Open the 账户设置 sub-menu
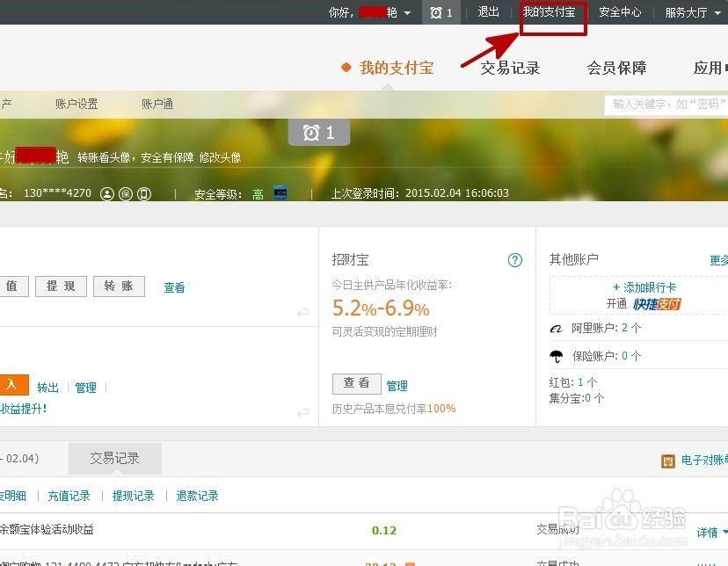The width and height of the screenshot is (728, 566). [76, 104]
